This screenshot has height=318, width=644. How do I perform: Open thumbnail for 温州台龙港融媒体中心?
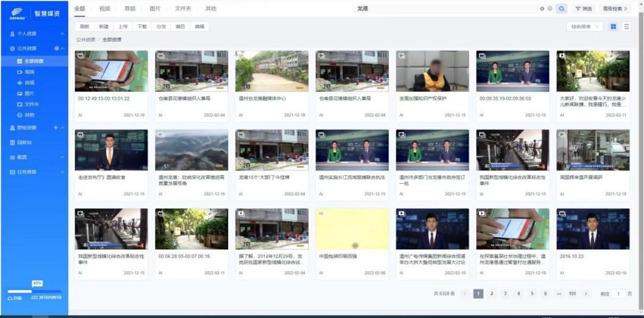pos(272,71)
